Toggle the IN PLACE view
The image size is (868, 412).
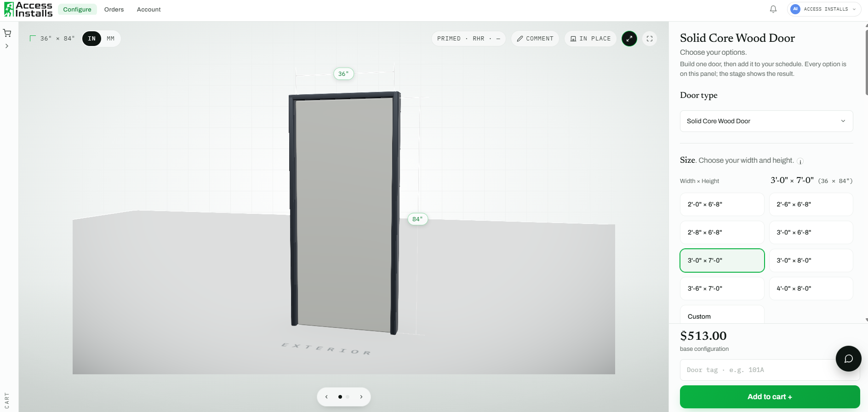(x=590, y=39)
